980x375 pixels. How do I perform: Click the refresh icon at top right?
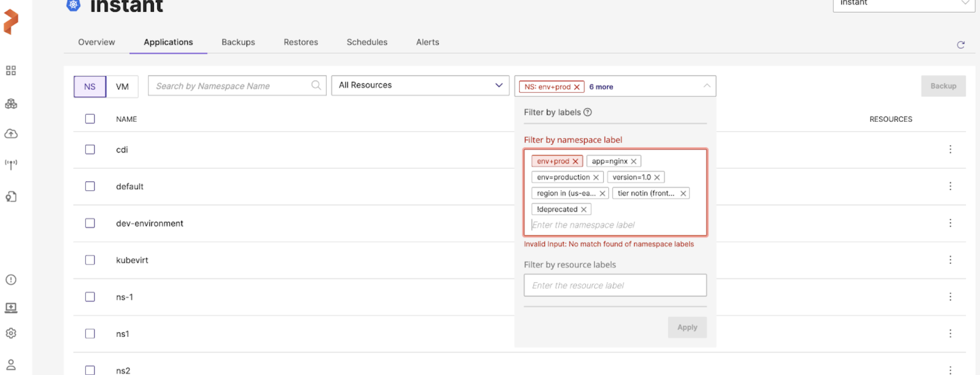960,45
